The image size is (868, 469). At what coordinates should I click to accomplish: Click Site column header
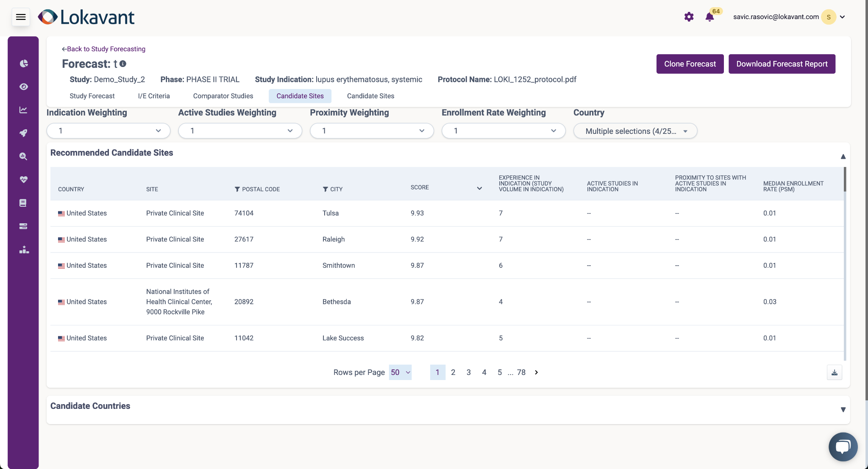[x=152, y=189]
